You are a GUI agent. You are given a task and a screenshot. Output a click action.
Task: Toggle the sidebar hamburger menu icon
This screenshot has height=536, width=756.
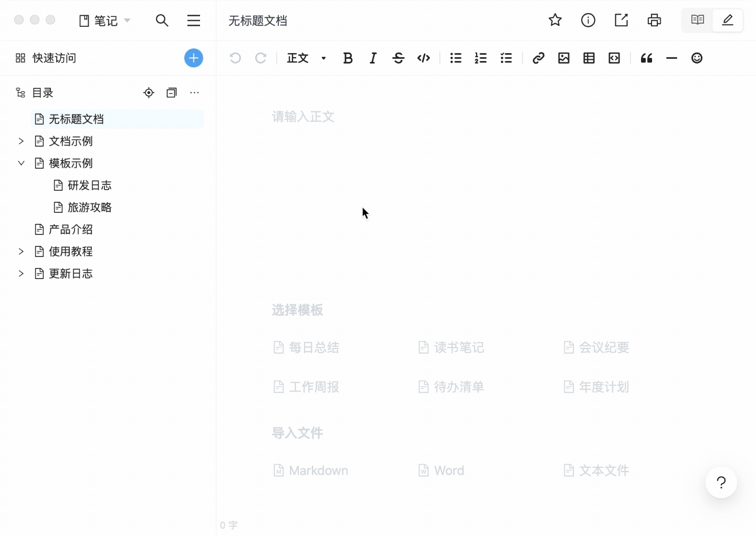coord(194,20)
